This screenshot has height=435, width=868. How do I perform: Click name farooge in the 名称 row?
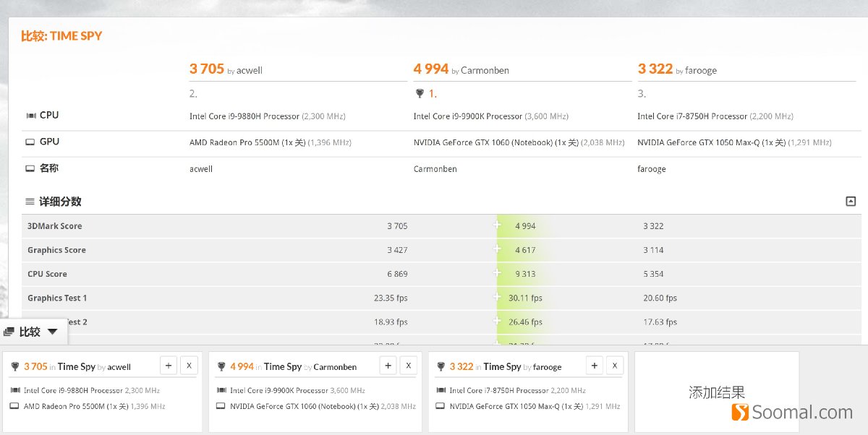tap(652, 169)
